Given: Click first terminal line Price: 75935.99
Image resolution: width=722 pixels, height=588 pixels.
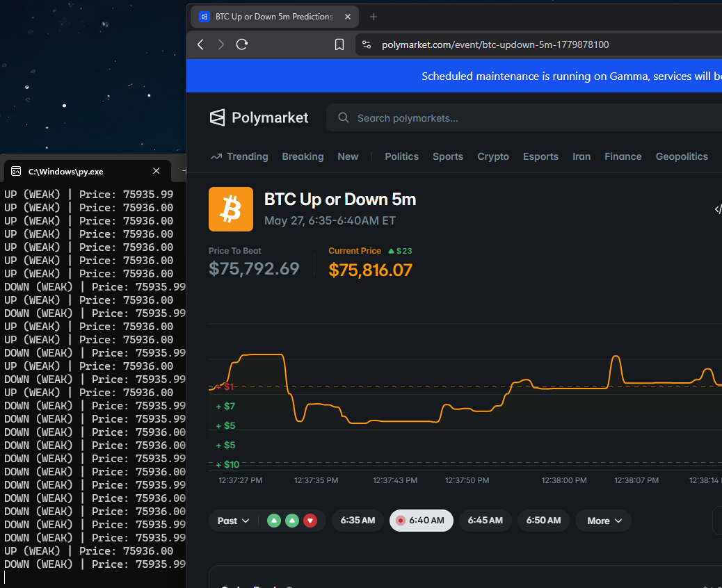Looking at the screenshot, I should [126, 195].
